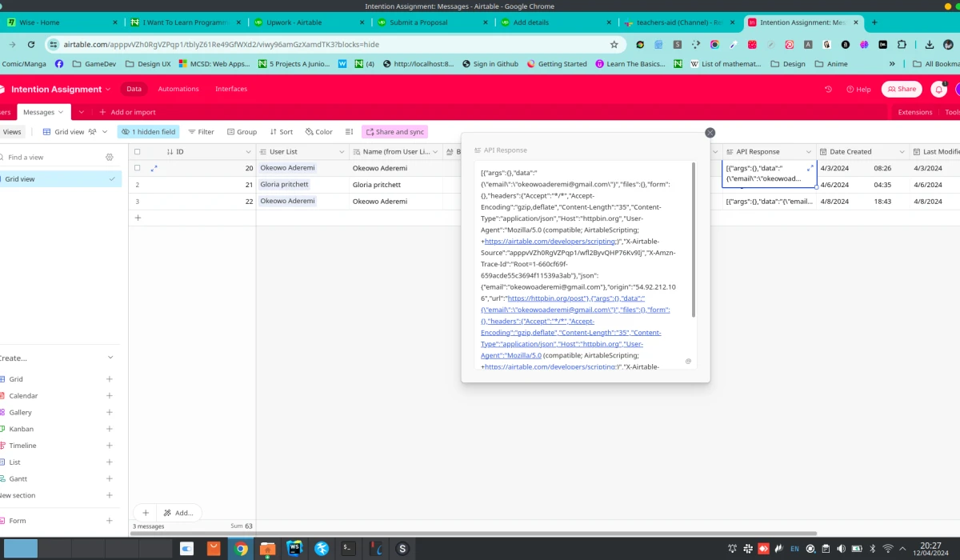The width and height of the screenshot is (960, 560).
Task: Click the row height icon in toolbar
Action: coord(349,131)
